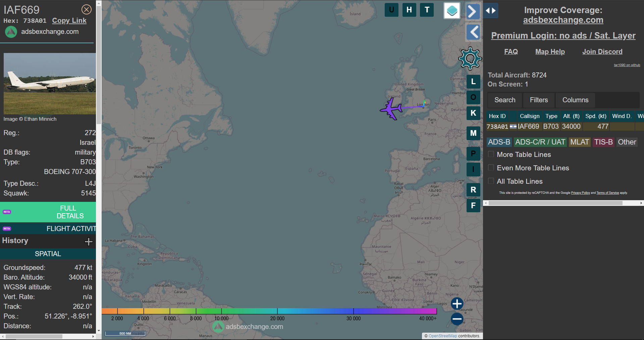Click the right panel horizontal scrollbar
Image resolution: width=644 pixels, height=340 pixels.
(555, 203)
